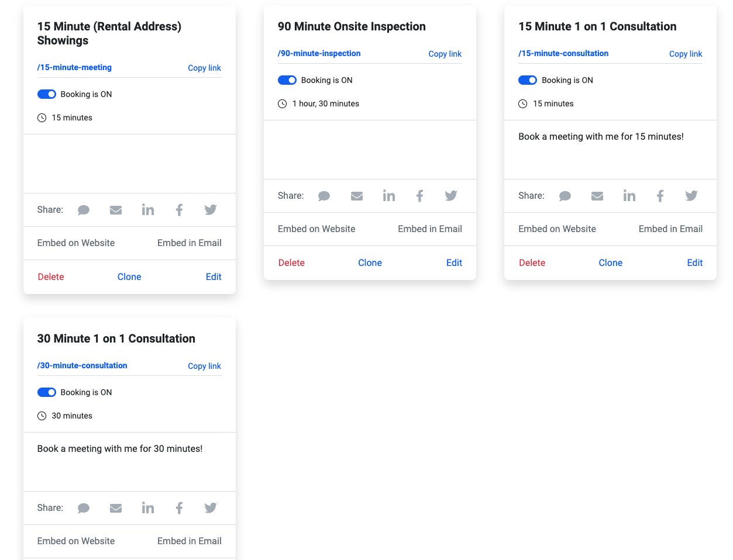Choose Embed in Email for 15 Minute Showings
Screen dimensions: 733x560
point(189,243)
